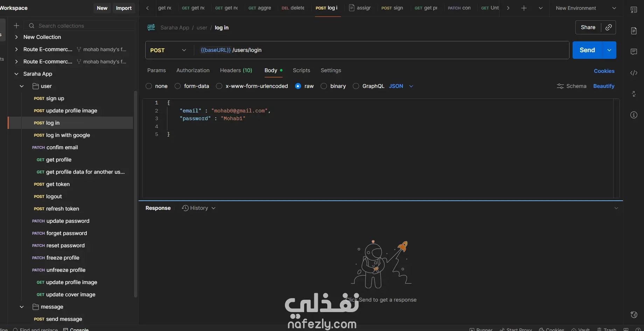The image size is (644, 331).
Task: Select the raw body type
Action: pos(298,86)
